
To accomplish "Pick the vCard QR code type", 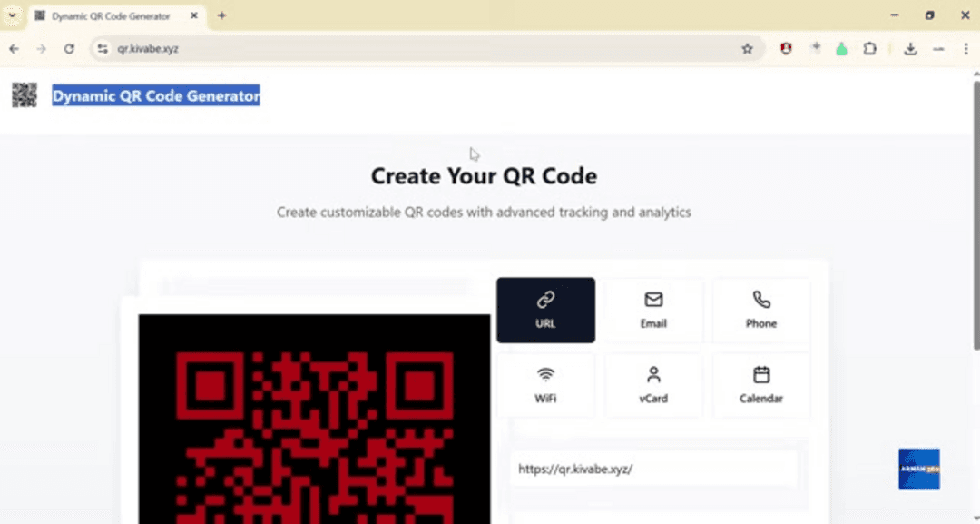I will pyautogui.click(x=653, y=384).
